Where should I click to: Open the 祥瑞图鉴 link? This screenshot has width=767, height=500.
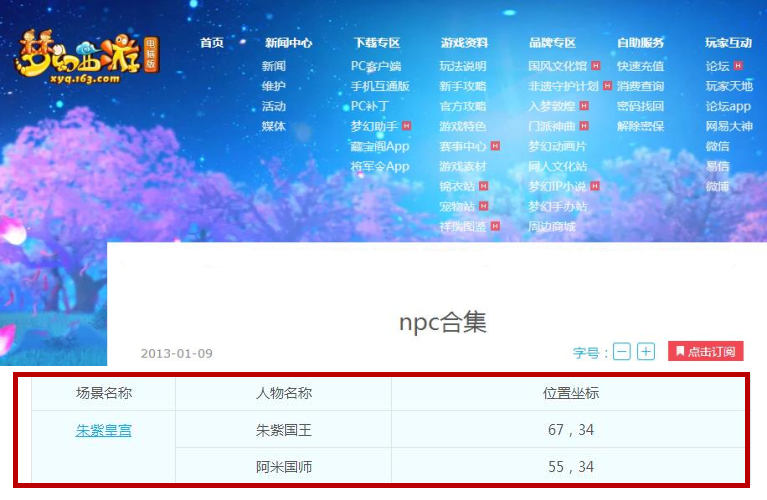click(463, 227)
